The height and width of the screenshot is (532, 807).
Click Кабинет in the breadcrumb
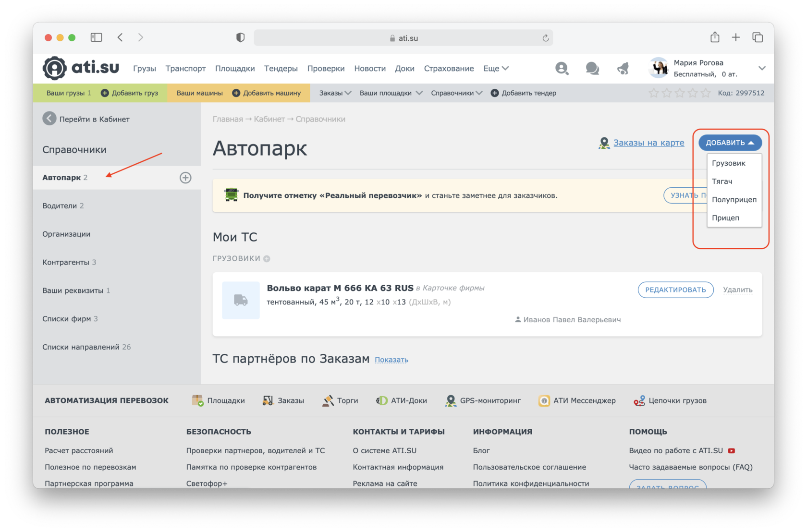point(269,119)
